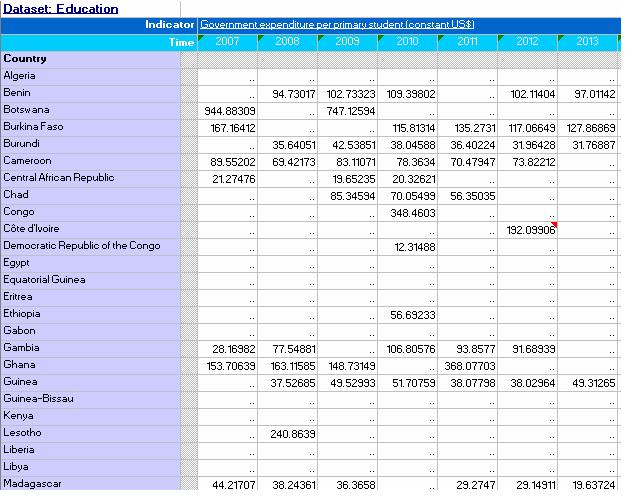Select the Cameroon row label
626x496 pixels.
(27, 161)
